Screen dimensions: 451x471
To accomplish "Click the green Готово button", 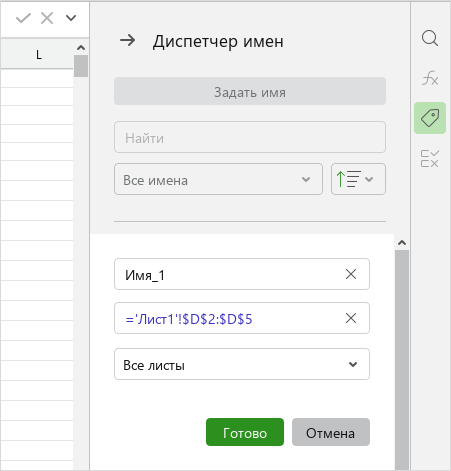I will pos(245,432).
